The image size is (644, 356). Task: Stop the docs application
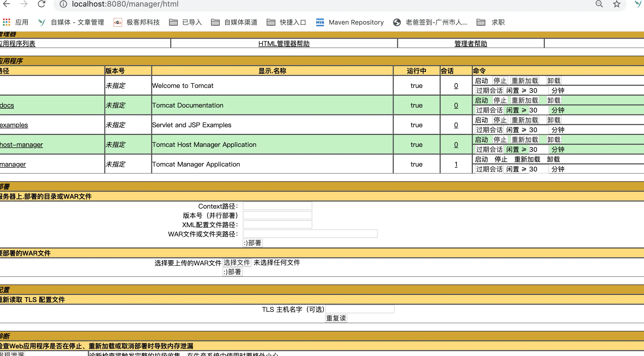click(500, 100)
